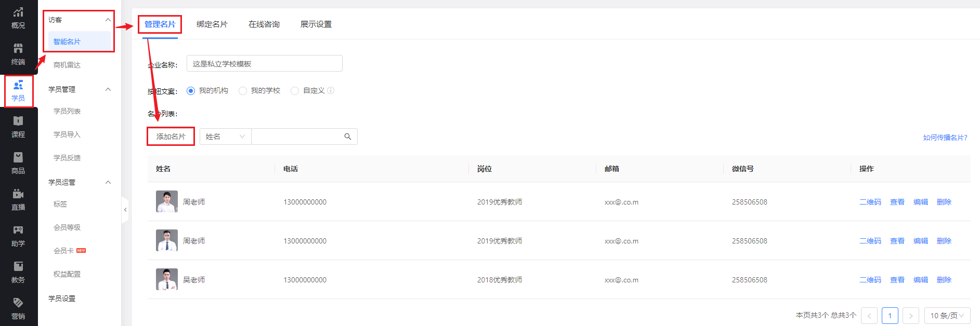The width and height of the screenshot is (980, 326).
Task: Collapse the sidebar with the arrow handle
Action: (x=125, y=210)
